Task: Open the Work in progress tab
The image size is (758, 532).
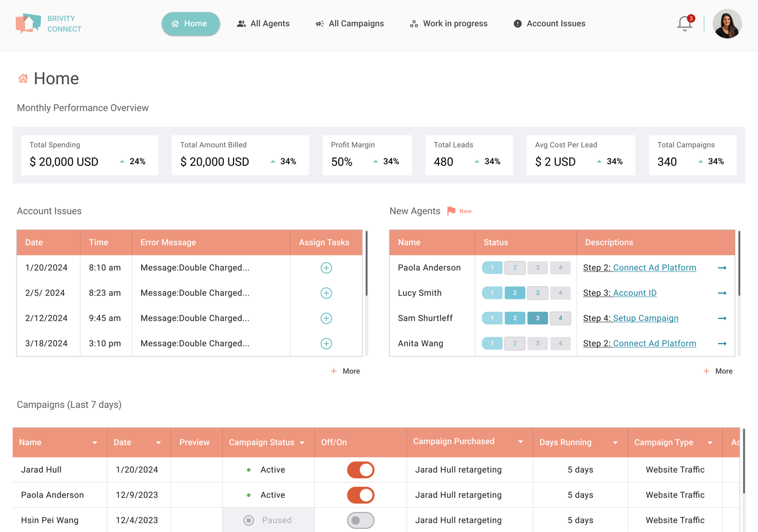Action: pyautogui.click(x=448, y=24)
